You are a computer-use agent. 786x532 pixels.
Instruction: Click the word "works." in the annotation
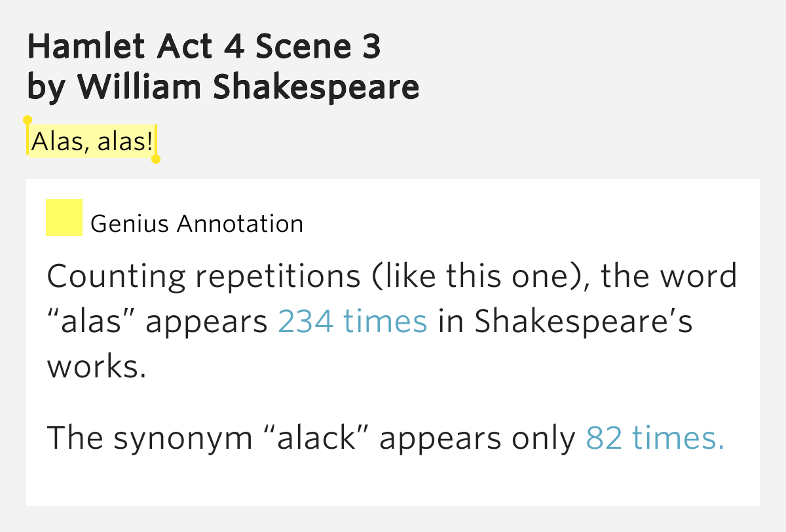click(x=96, y=368)
